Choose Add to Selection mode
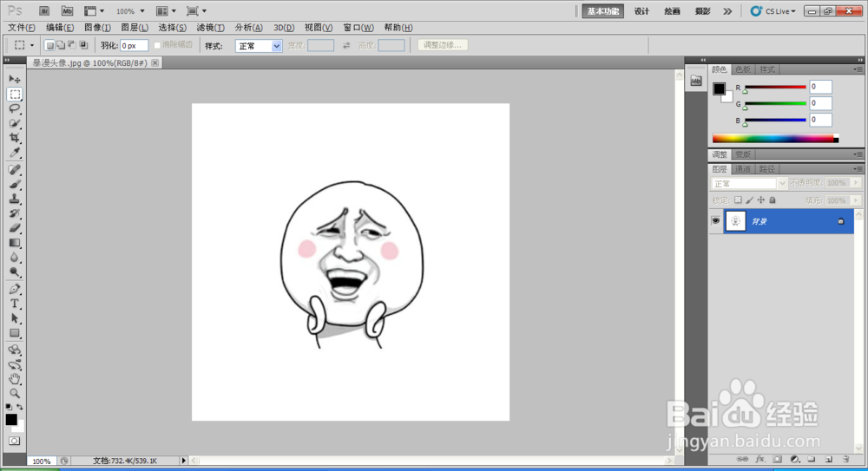The height and width of the screenshot is (471, 868). (61, 45)
